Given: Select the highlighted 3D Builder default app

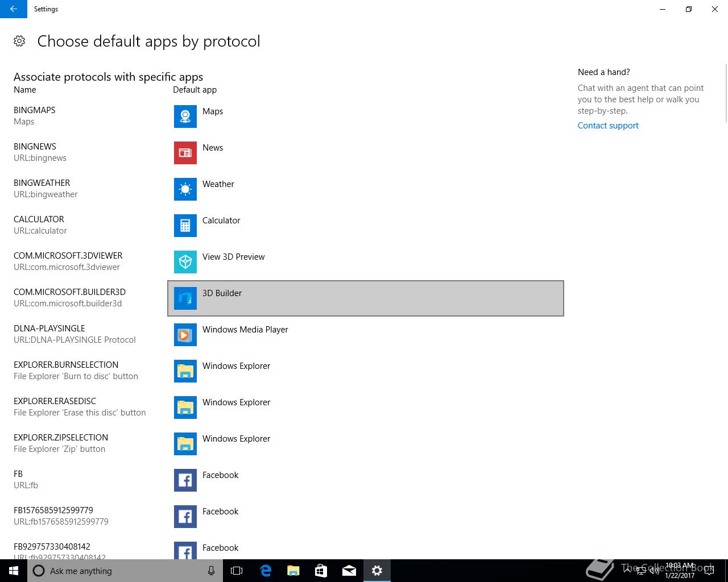Looking at the screenshot, I should tap(366, 298).
